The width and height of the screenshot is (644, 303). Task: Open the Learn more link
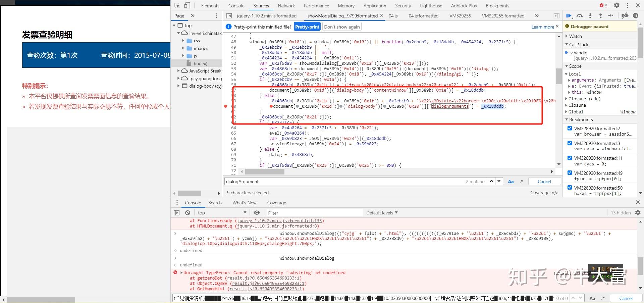click(x=543, y=27)
